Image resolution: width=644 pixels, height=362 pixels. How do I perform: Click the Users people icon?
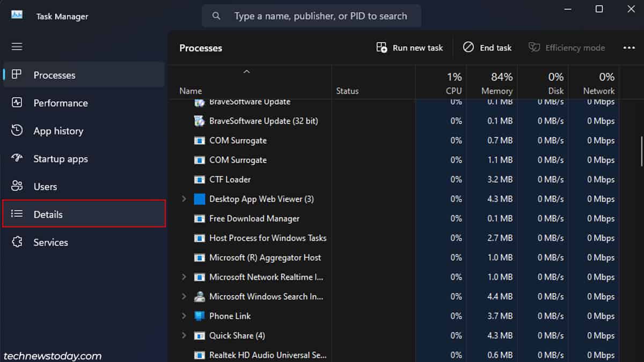[17, 186]
